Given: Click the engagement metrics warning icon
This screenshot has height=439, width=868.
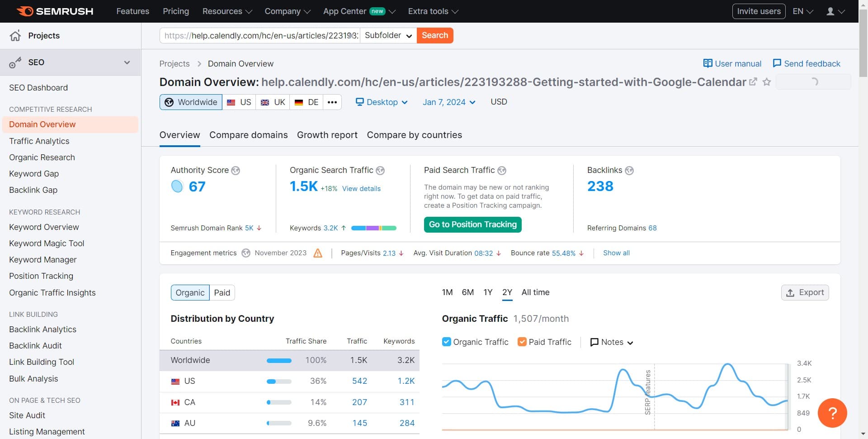Looking at the screenshot, I should pos(318,253).
